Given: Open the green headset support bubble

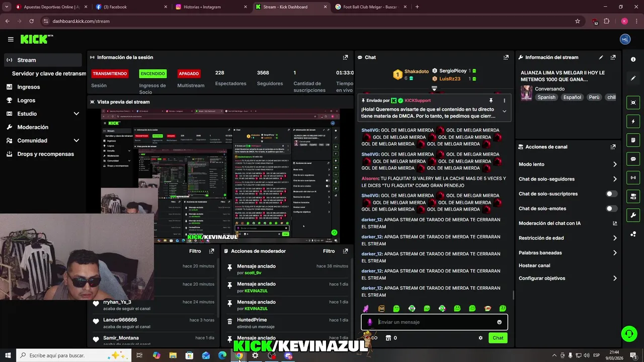Looking at the screenshot, I should tap(628, 334).
